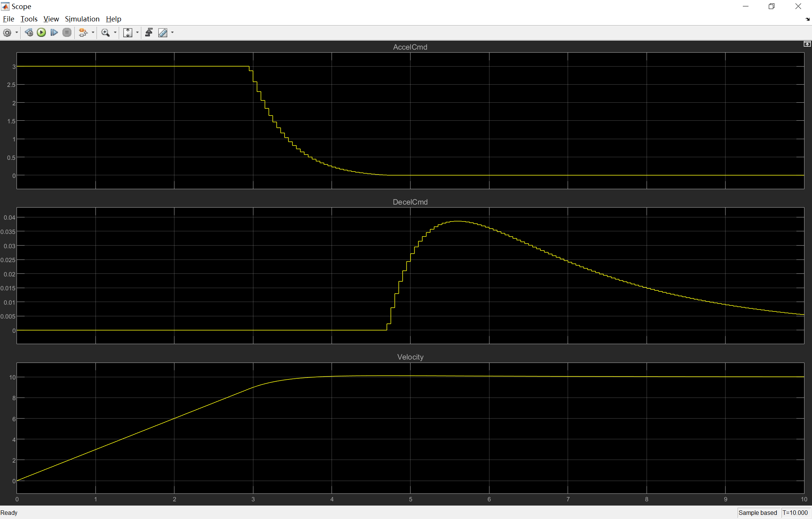Click the Sample based status label
Viewport: 812px width, 519px height.
[757, 513]
